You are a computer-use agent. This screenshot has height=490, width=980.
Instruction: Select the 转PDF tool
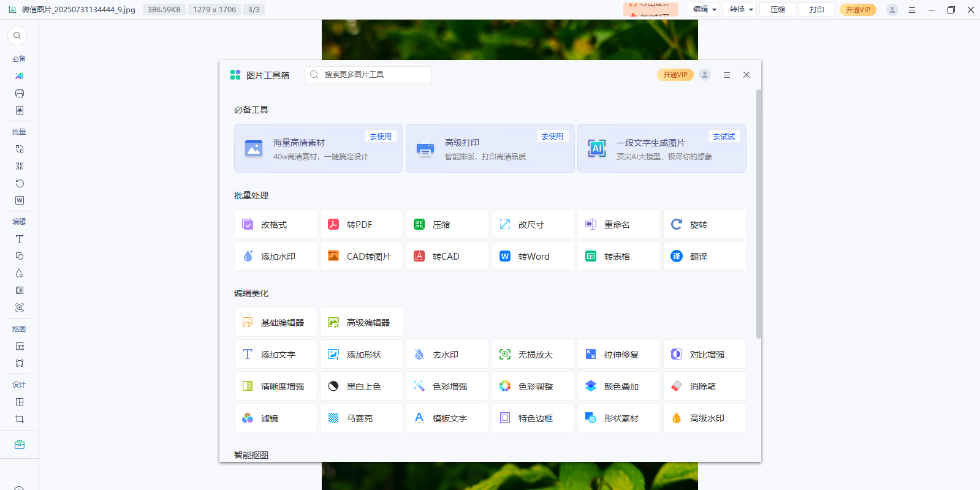(361, 225)
